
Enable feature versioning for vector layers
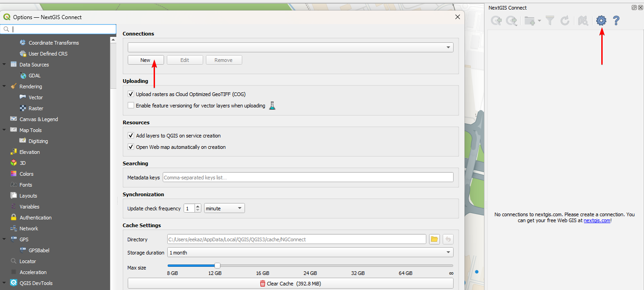[131, 106]
